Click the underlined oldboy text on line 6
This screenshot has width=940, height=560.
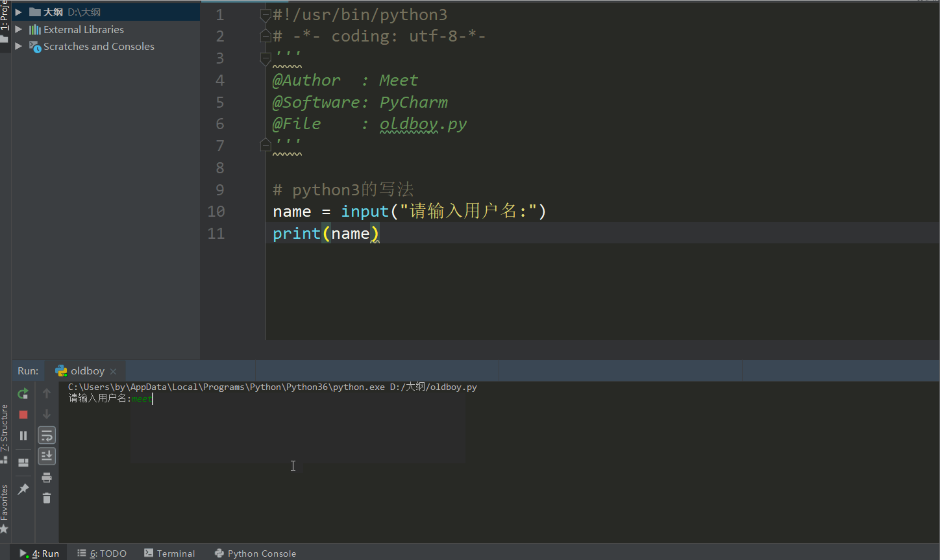[409, 124]
